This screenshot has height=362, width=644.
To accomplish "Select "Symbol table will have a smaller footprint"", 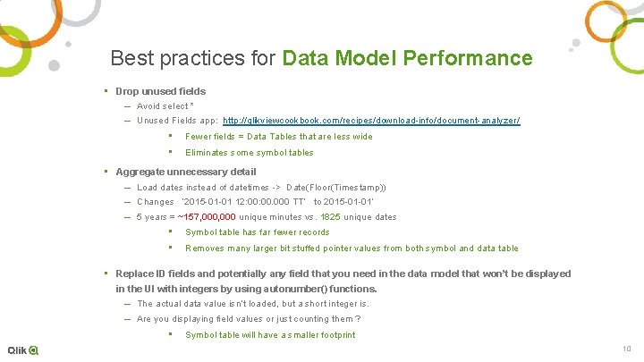I will pos(269,335).
